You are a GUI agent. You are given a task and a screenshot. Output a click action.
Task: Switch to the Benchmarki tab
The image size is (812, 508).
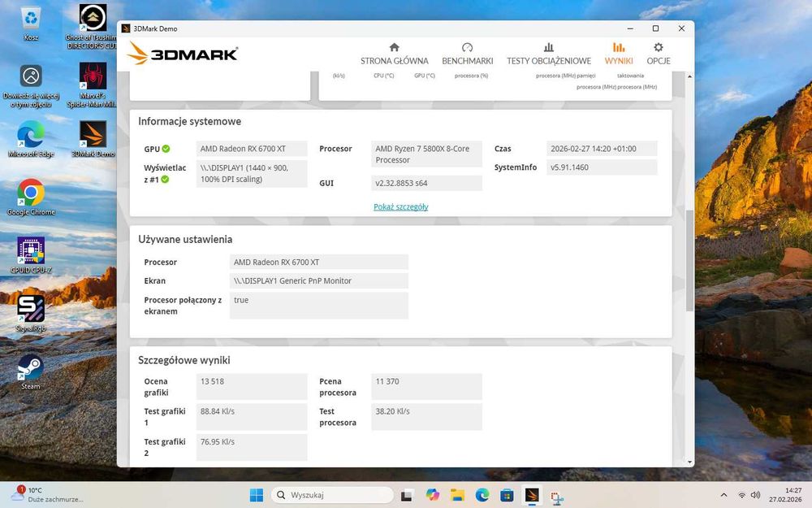coord(467,54)
